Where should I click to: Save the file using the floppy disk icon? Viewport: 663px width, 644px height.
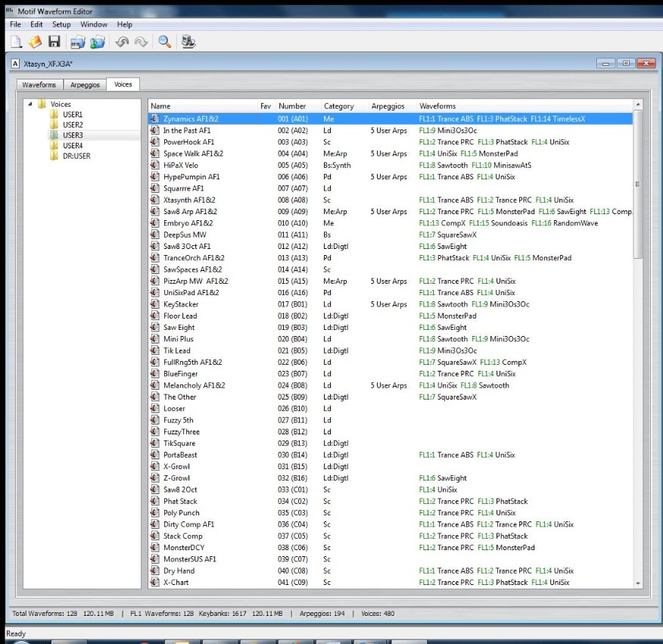(54, 42)
